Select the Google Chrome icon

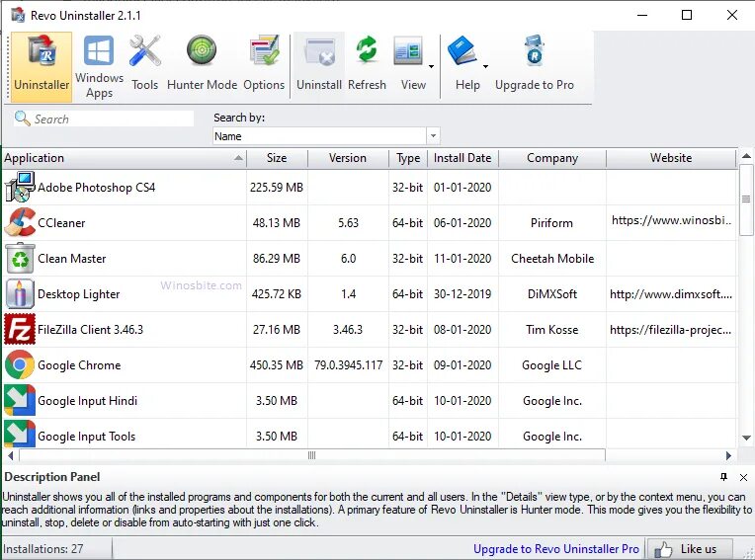tap(19, 364)
